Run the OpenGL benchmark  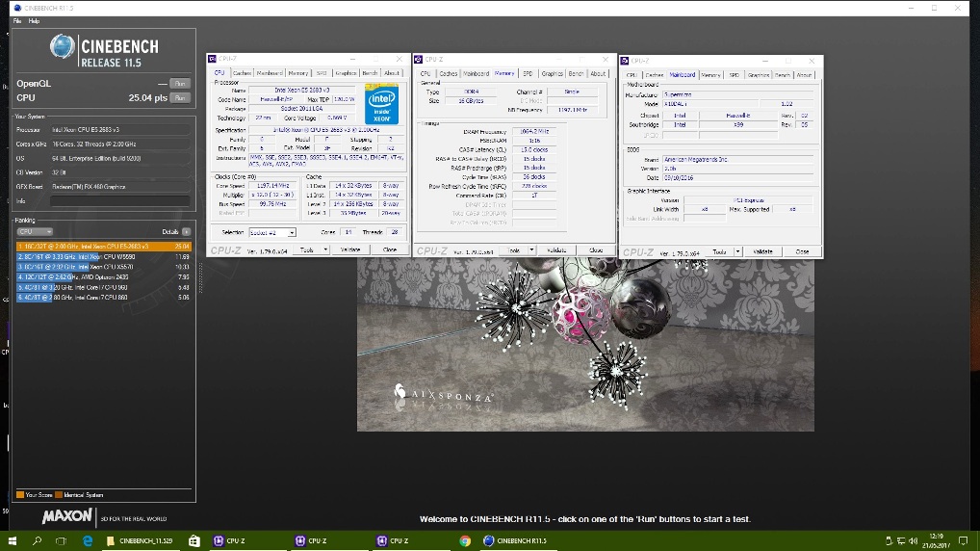(180, 84)
